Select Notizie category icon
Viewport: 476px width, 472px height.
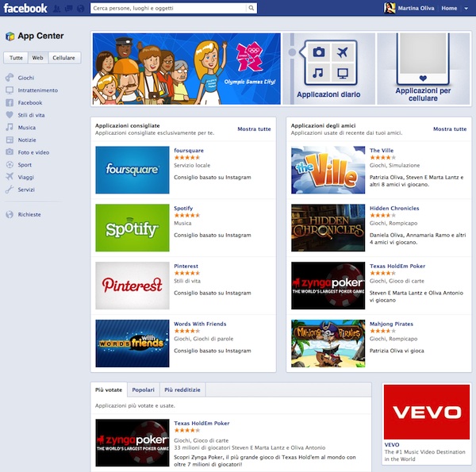pos(10,140)
